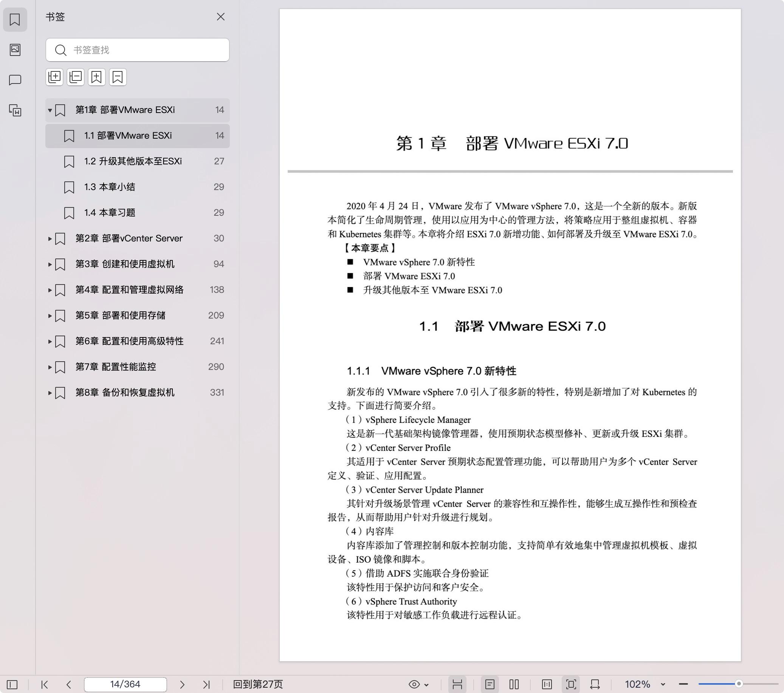Viewport: 784px width, 693px height.
Task: Click heading 1.1.1 VMware vSphere 7.0 新特性
Action: point(432,371)
